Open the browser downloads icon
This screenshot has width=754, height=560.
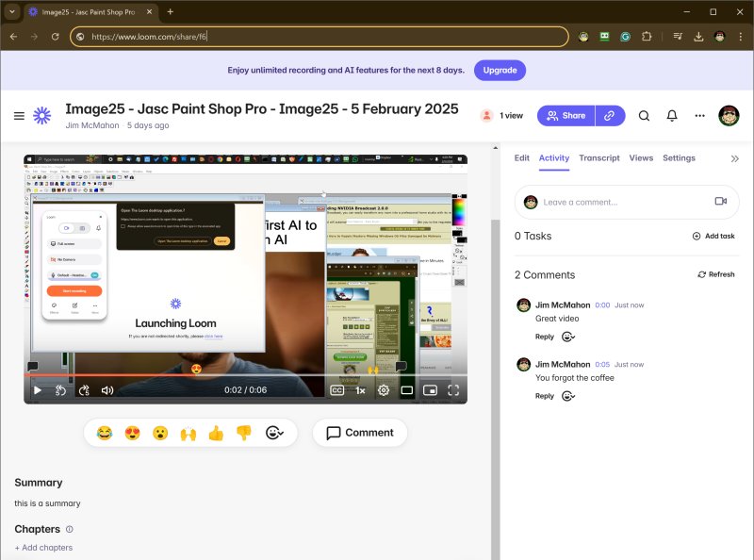pyautogui.click(x=698, y=37)
